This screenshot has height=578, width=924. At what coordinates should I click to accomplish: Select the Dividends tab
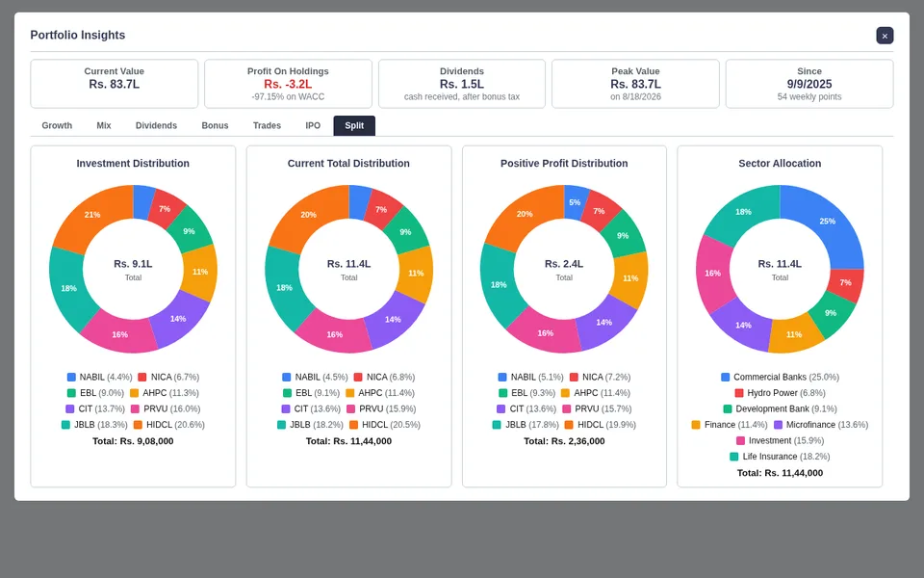point(156,125)
